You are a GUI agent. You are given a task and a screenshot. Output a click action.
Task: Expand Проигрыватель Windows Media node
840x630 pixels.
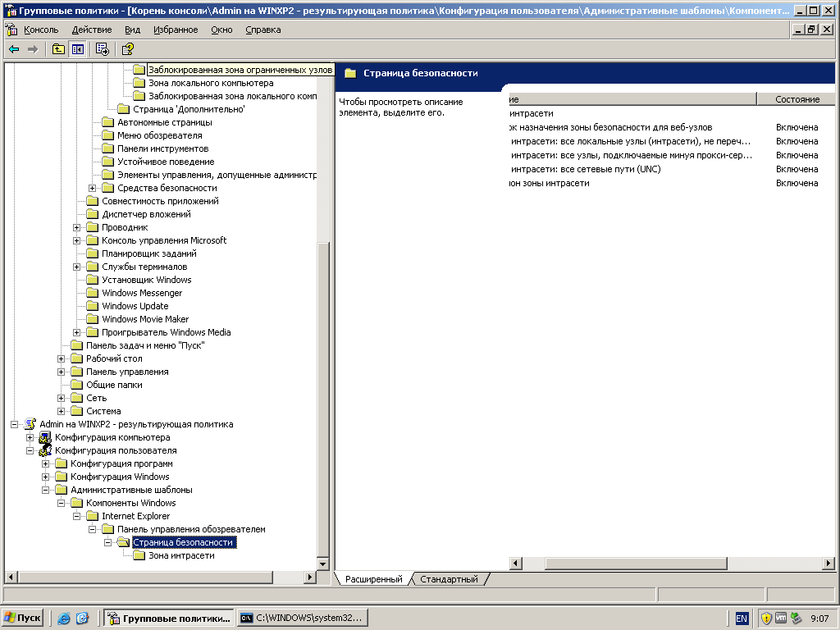click(x=76, y=332)
